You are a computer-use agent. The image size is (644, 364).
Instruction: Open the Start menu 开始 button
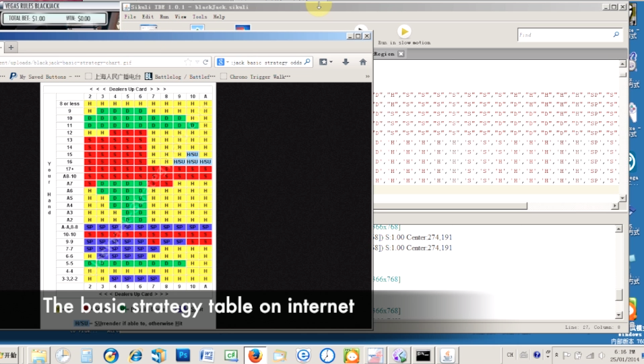click(x=9, y=355)
